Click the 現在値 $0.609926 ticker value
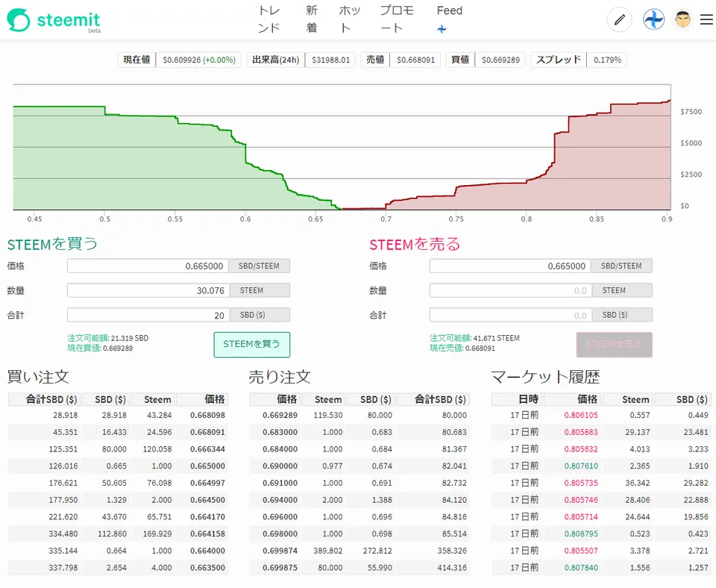Image resolution: width=716 pixels, height=588 pixels. 198,60
